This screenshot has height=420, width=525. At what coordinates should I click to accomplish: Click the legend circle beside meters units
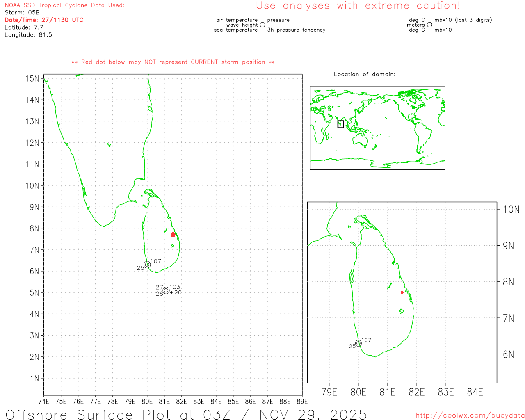[x=429, y=25]
